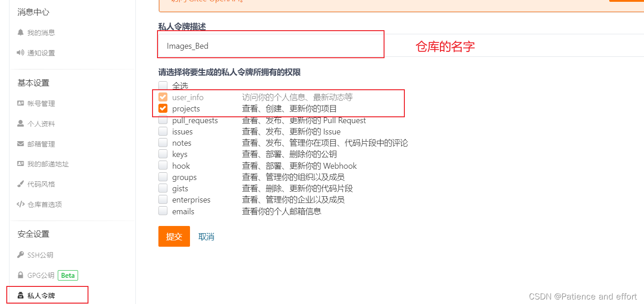This screenshot has height=304, width=644.
Task: Click the disabled user_info checkbox
Action: (x=163, y=97)
